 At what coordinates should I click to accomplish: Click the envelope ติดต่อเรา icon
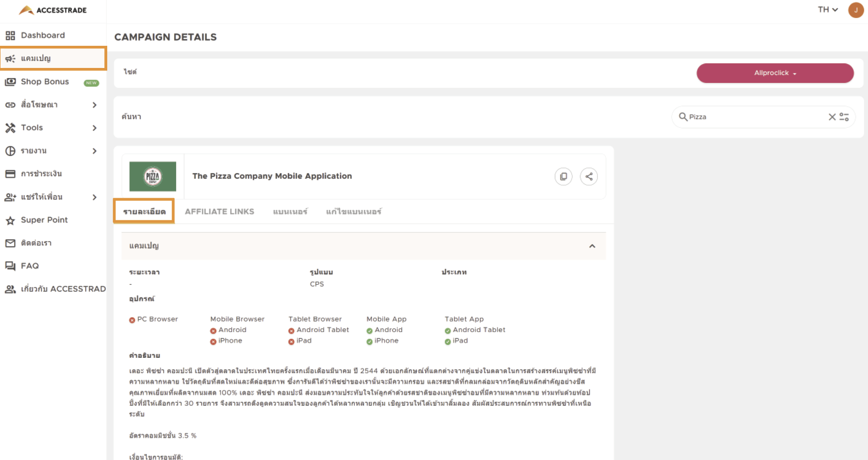click(x=10, y=243)
